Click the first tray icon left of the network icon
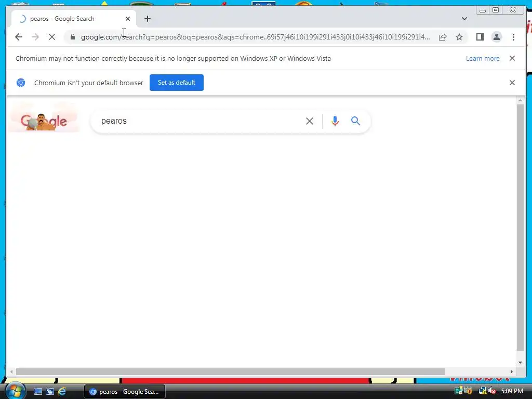 468,391
